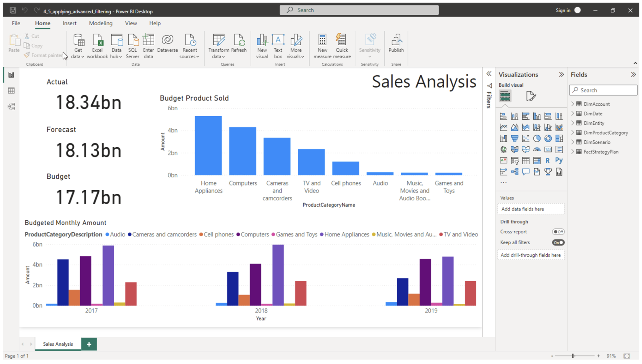Click zoom in plus button
The height and width of the screenshot is (364, 642).
(x=598, y=356)
